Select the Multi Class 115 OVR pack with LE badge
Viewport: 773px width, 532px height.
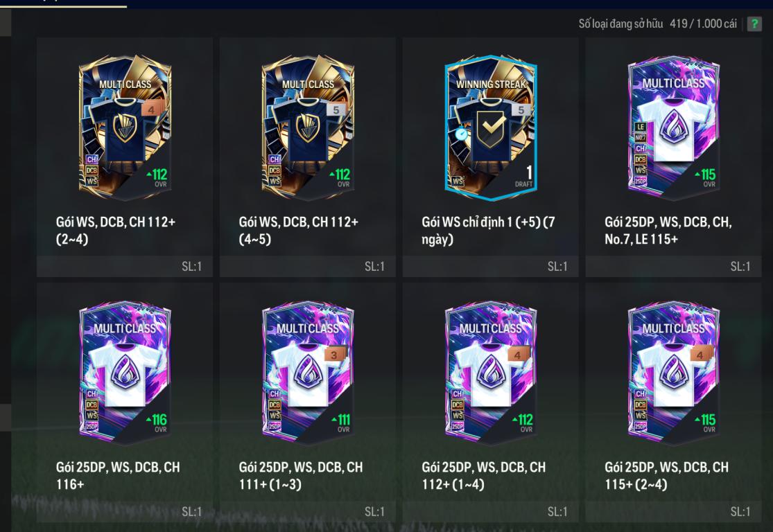click(x=673, y=157)
